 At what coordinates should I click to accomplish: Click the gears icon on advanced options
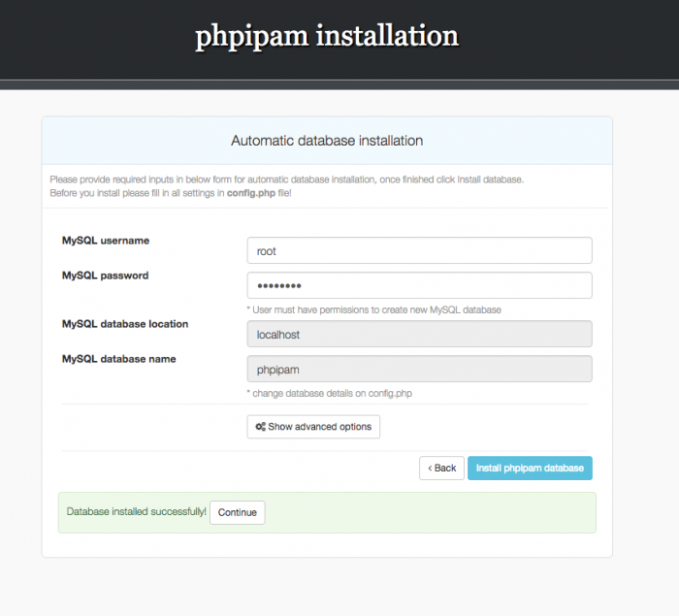coord(260,427)
